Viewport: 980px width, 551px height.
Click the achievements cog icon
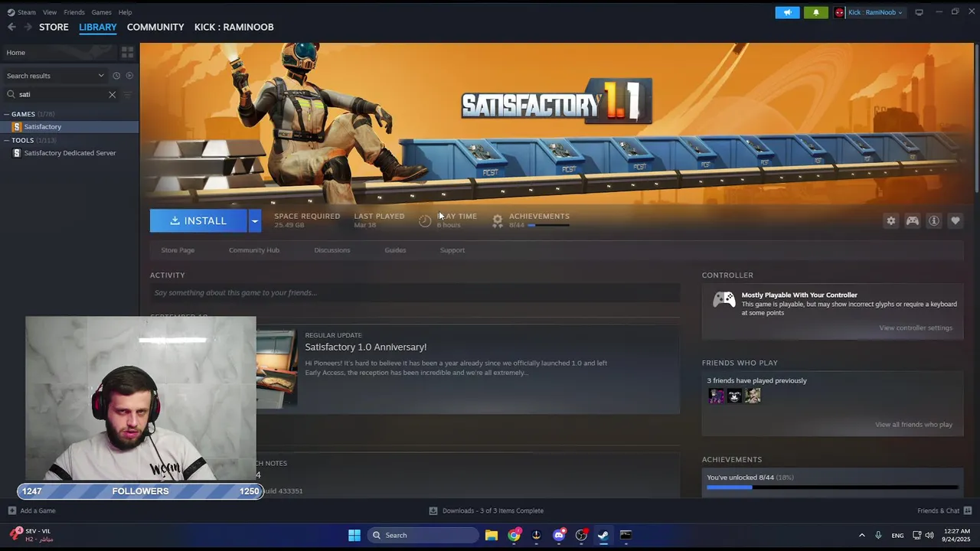point(498,220)
